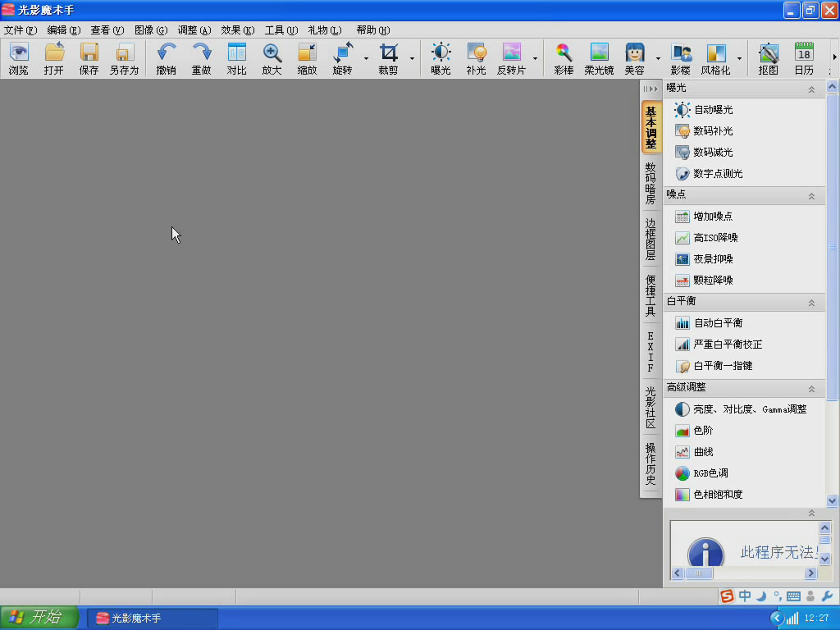Viewport: 840px width, 630px height.
Task: Choose 另存为 save-as icon
Action: tap(125, 58)
